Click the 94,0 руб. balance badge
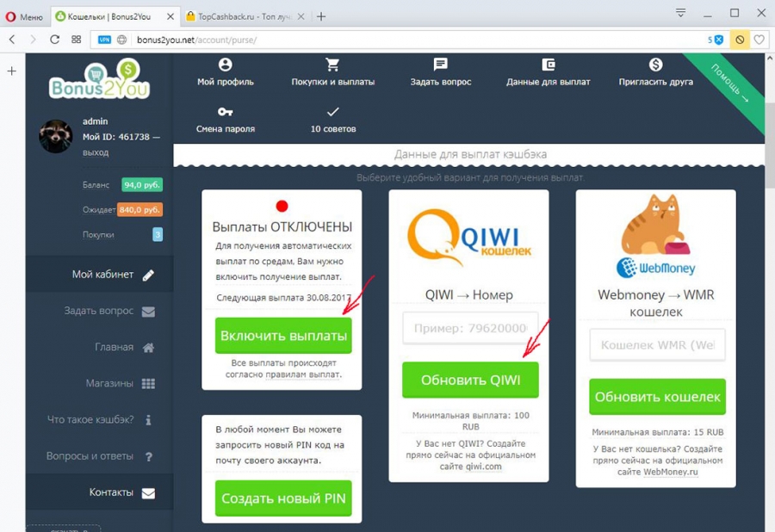The height and width of the screenshot is (532, 775). point(142,185)
